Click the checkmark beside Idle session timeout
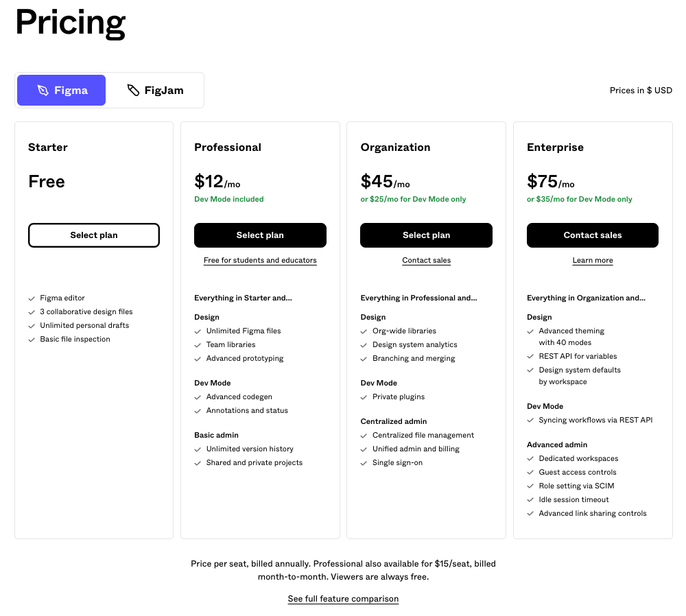686x616 pixels. (x=530, y=499)
